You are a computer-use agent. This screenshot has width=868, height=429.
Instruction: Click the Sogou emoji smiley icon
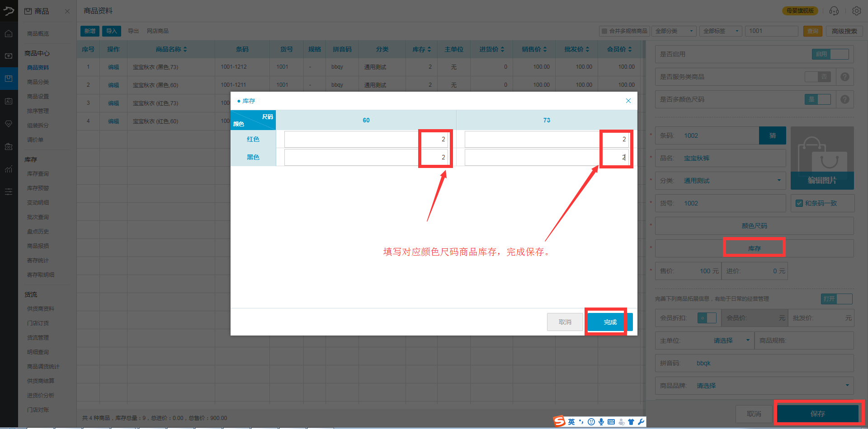591,422
